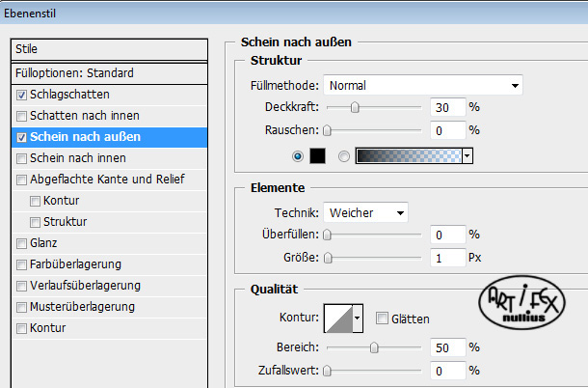Click the Größe value input field
This screenshot has width=588, height=388.
point(448,258)
